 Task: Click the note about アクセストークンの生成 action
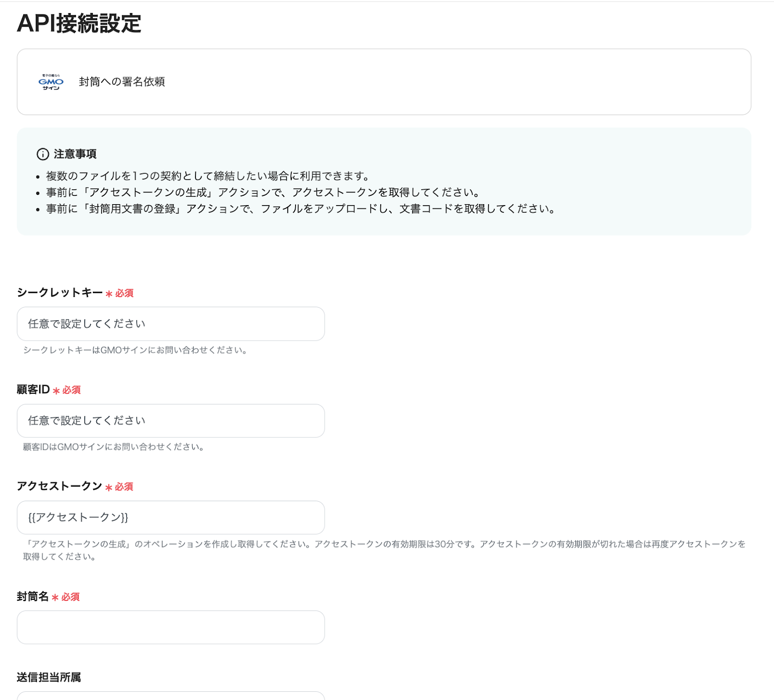click(264, 192)
